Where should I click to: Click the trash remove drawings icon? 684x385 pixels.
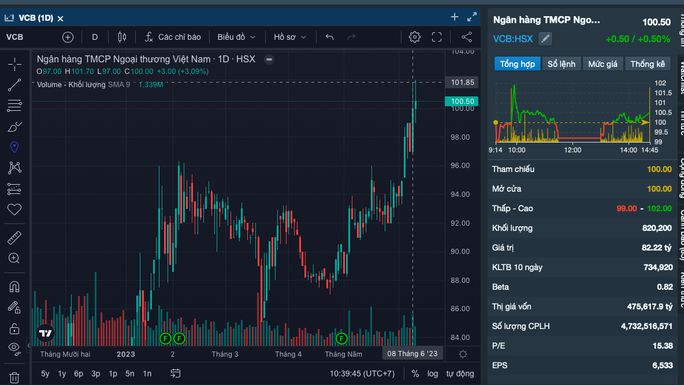[x=14, y=377]
